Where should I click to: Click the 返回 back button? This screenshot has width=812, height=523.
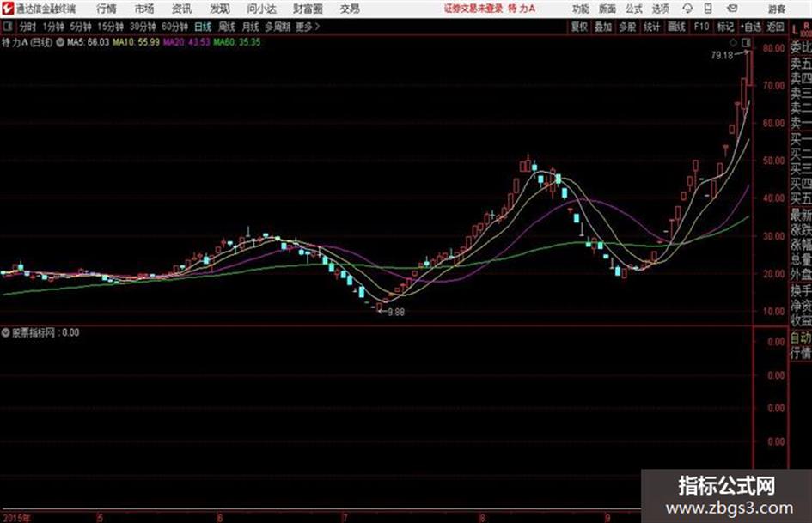(x=775, y=27)
